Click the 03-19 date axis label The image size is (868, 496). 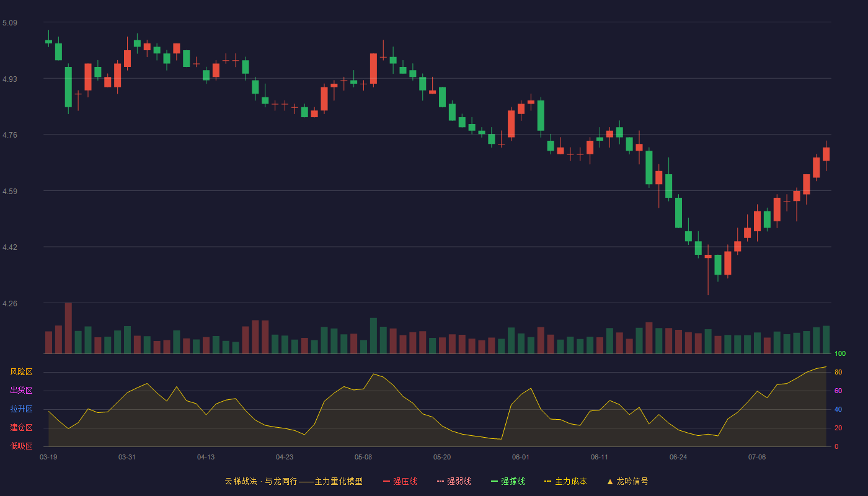point(48,457)
